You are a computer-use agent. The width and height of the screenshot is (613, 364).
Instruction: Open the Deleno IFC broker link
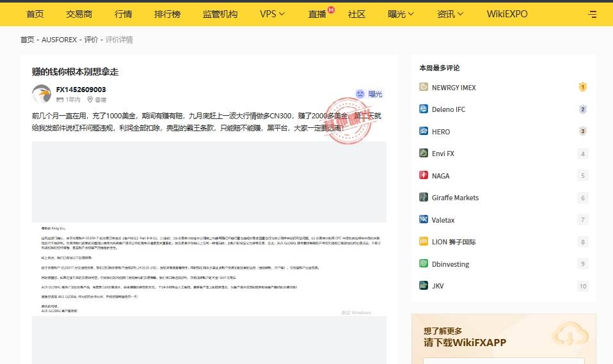click(x=449, y=109)
